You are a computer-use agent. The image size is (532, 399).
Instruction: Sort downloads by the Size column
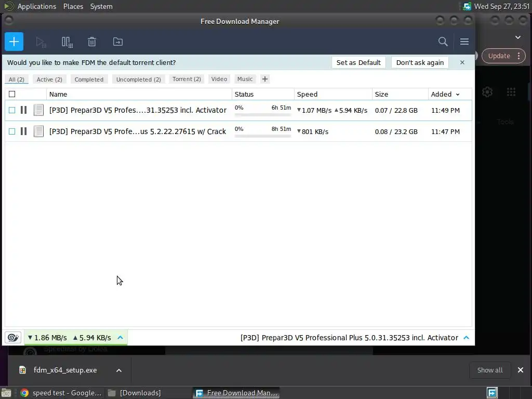click(x=401, y=95)
